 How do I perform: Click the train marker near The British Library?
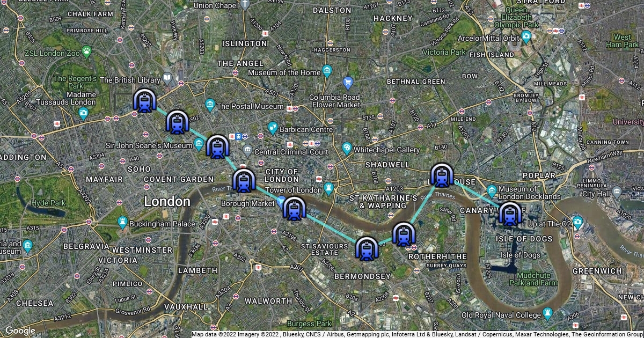145,100
